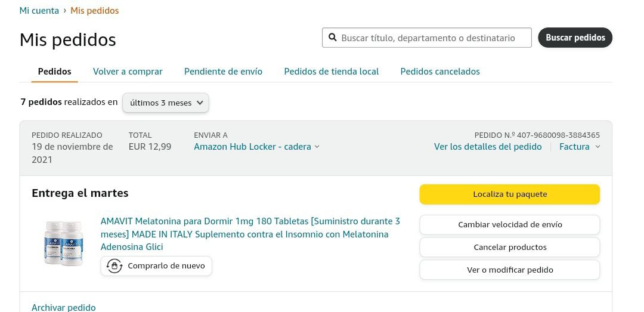Open Ver los detalles del pedido link
644x312 pixels.
(x=488, y=147)
